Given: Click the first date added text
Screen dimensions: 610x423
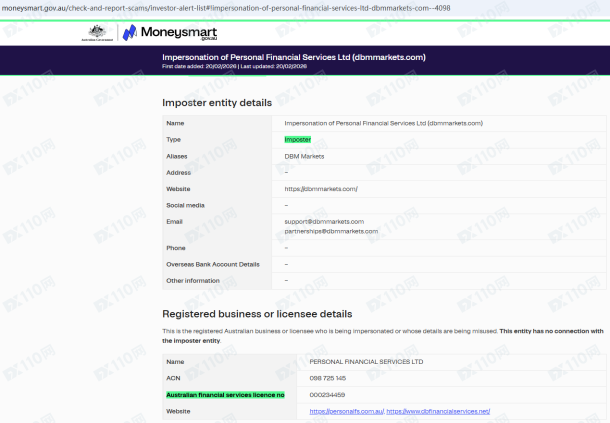Looking at the screenshot, I should [199, 67].
